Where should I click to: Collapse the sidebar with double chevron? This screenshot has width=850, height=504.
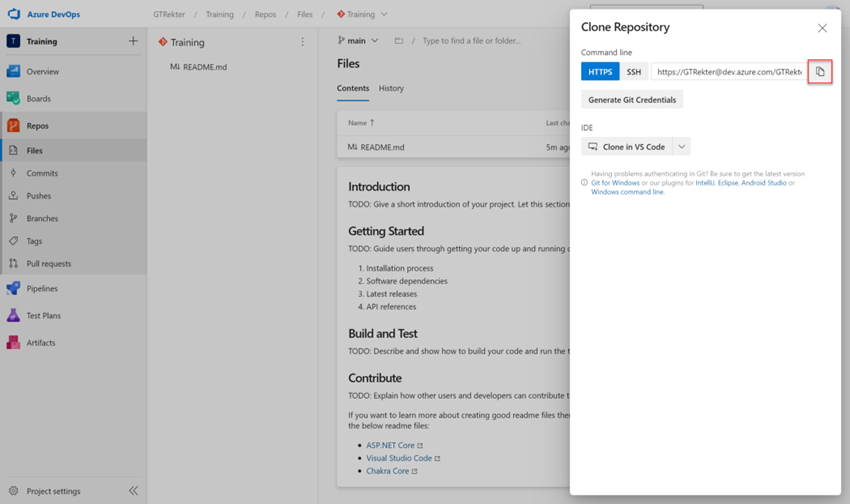(x=133, y=491)
